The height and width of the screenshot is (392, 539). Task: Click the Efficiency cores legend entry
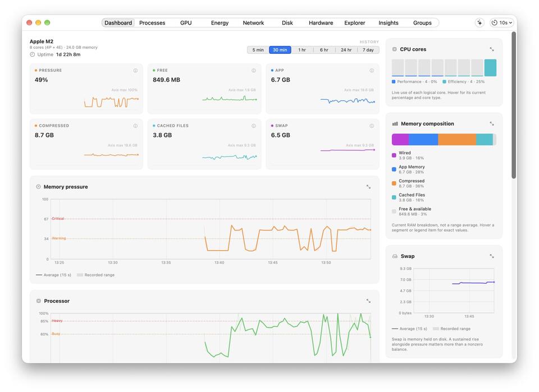pyautogui.click(x=463, y=82)
